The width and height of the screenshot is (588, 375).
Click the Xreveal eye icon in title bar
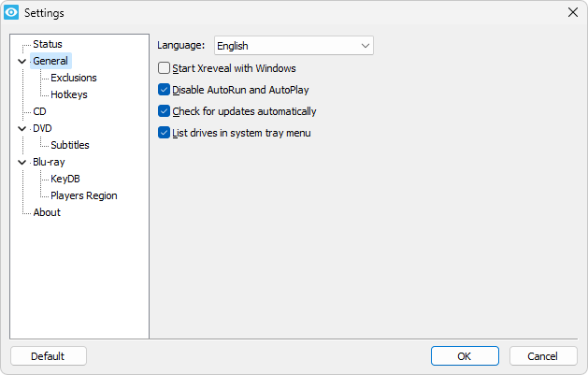point(11,12)
